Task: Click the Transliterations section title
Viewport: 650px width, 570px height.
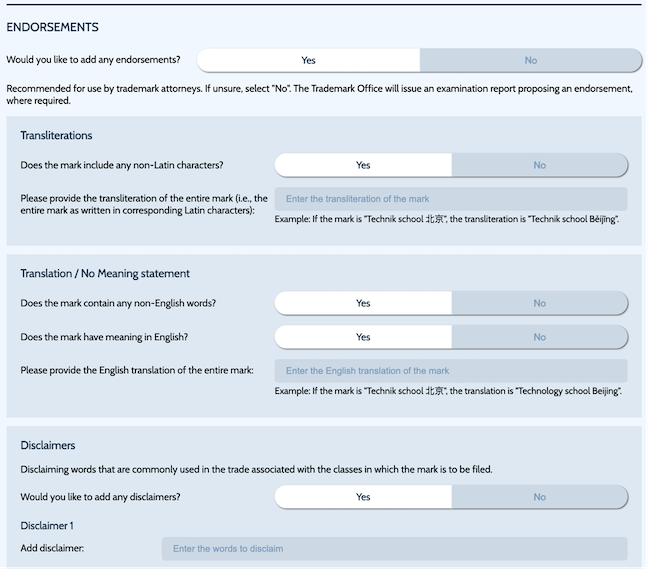Action: (56, 135)
